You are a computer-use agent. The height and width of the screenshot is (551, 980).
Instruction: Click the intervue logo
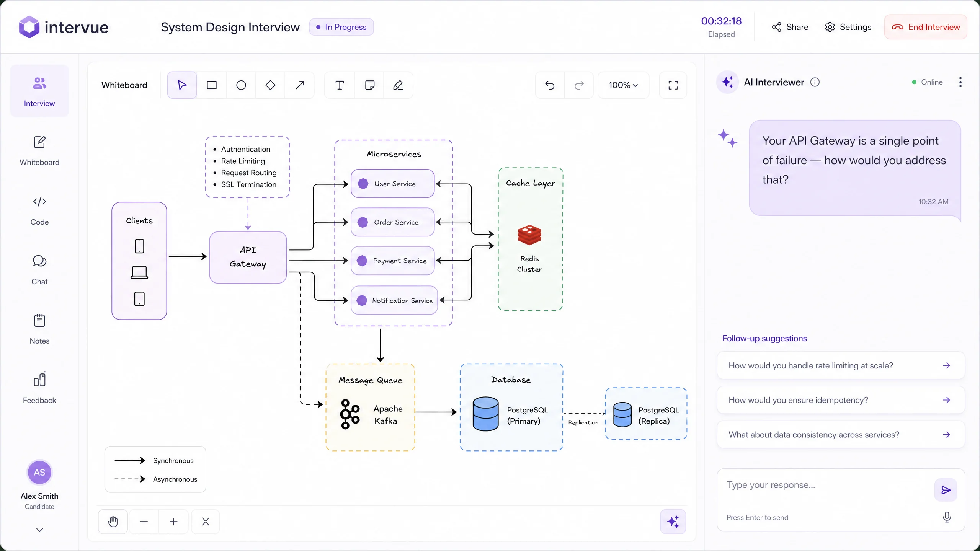coord(64,27)
